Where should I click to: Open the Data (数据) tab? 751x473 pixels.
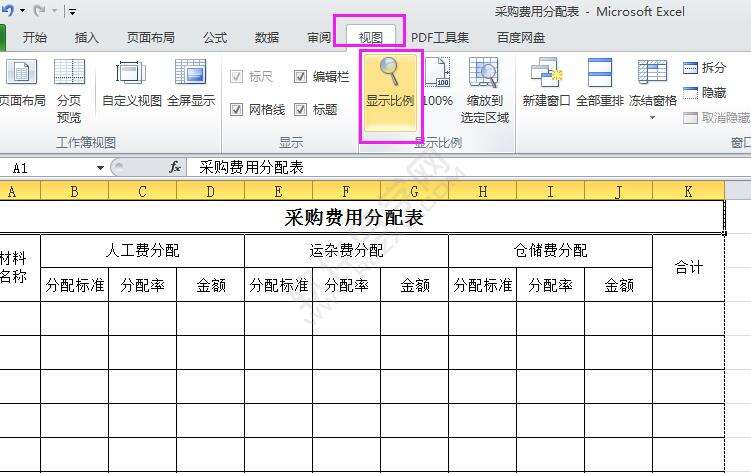[x=267, y=37]
